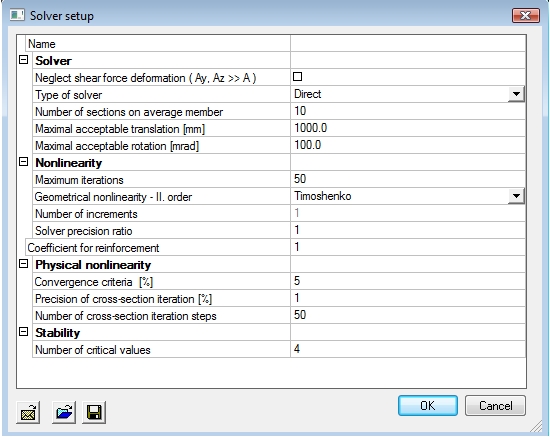Click the Maximal acceptable translation value
The height and width of the screenshot is (437, 550).
[408, 128]
